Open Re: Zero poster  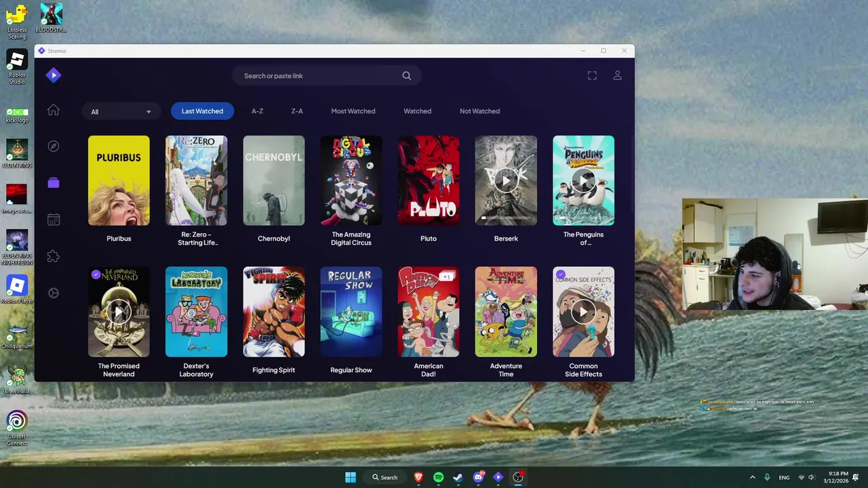pyautogui.click(x=196, y=180)
